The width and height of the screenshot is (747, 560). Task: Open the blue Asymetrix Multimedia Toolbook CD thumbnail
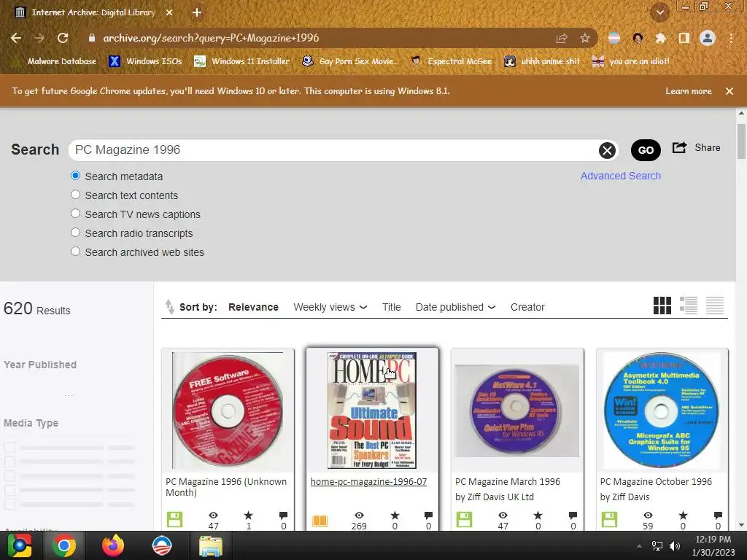(x=662, y=411)
